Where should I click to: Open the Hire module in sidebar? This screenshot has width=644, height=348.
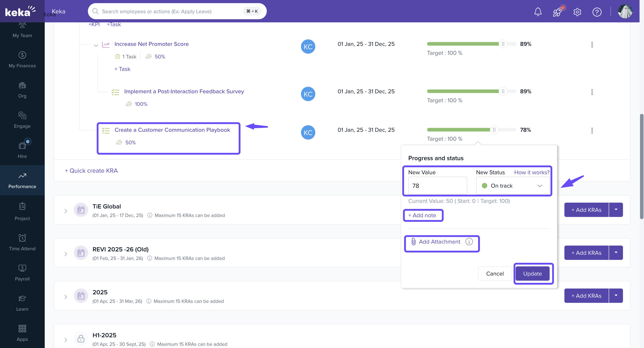pyautogui.click(x=22, y=149)
